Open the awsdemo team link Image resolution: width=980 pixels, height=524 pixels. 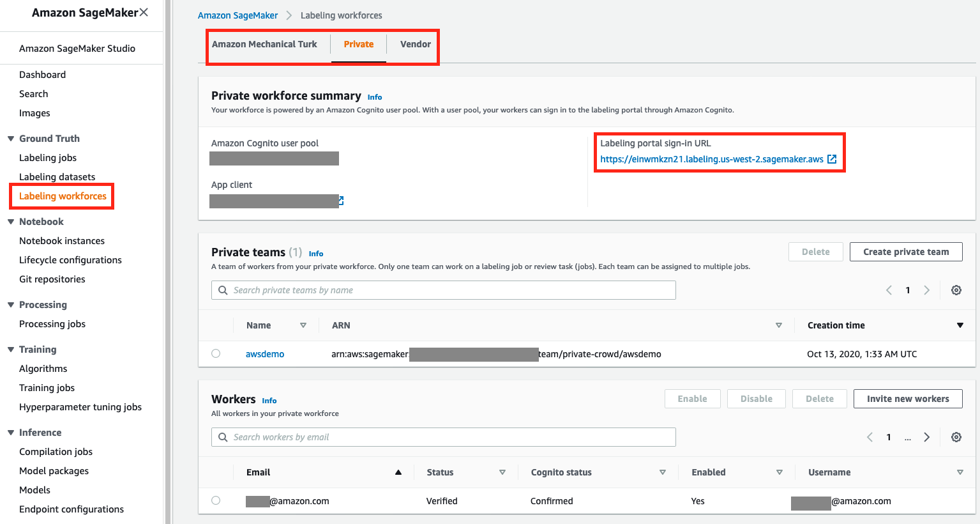[265, 354]
